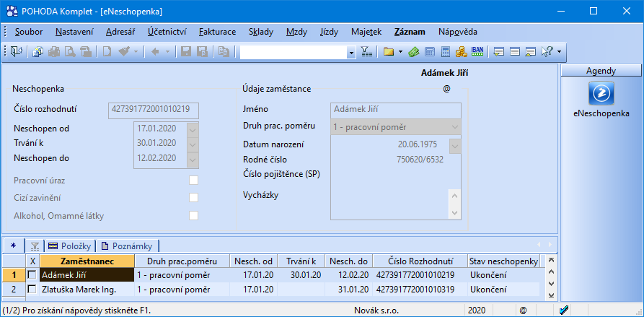Open the yellow folder toolbar icon
Screen dimensions: 644x317
pyautogui.click(x=388, y=51)
